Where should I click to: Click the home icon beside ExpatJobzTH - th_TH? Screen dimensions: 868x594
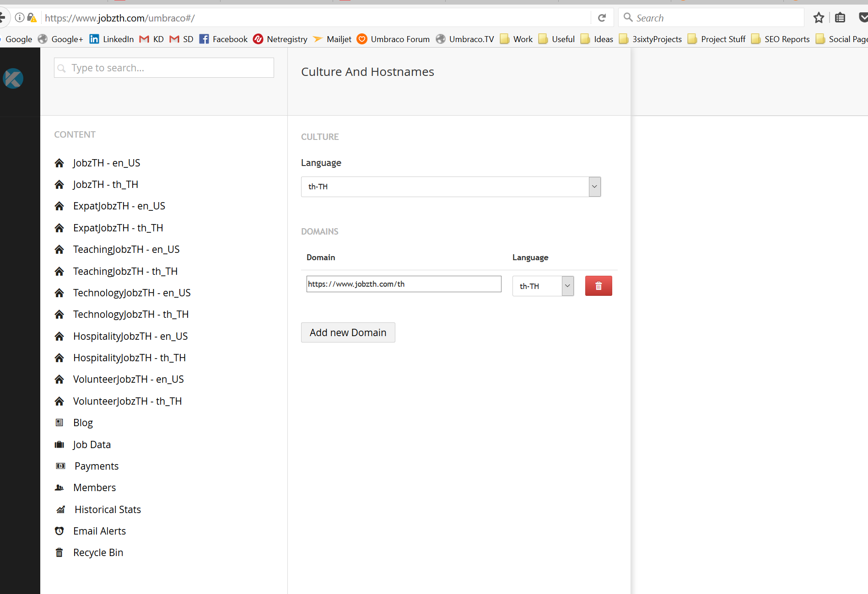point(59,228)
